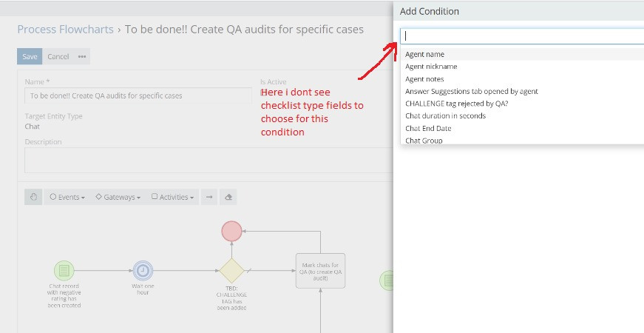Screen dimensions: 644x333
Task: Choose 'Agent name' from the condition list
Action: [424, 54]
